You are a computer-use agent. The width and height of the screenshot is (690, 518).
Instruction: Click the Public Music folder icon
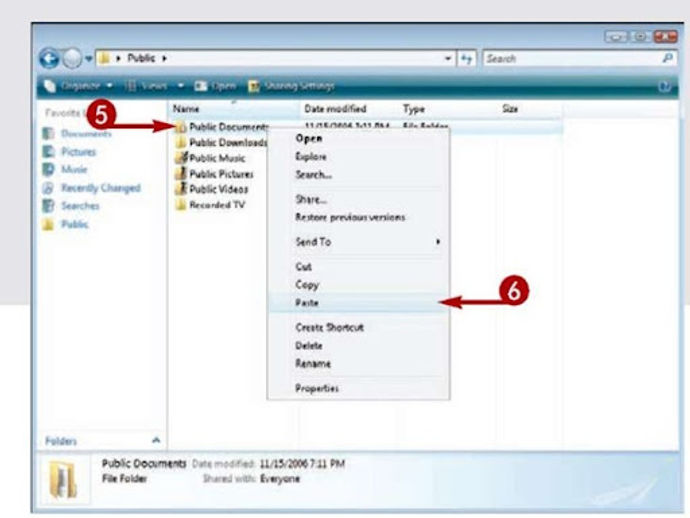pyautogui.click(x=181, y=158)
